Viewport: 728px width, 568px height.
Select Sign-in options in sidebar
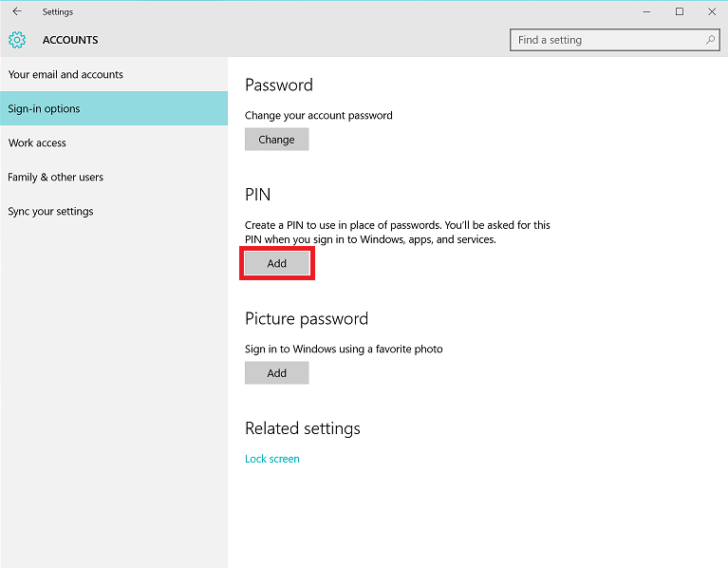click(114, 108)
